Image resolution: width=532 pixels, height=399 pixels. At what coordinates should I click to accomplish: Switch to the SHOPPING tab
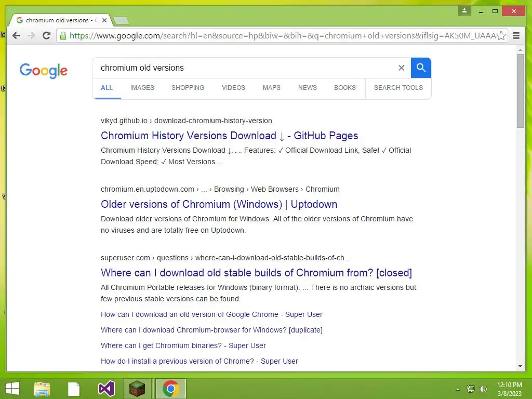(x=188, y=88)
